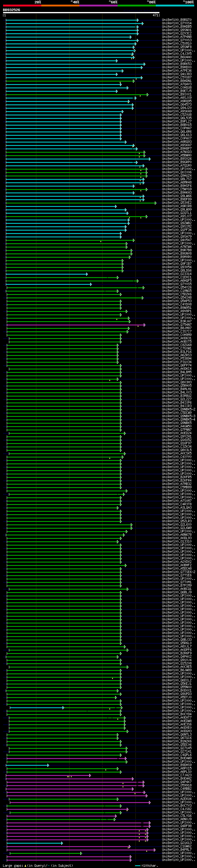This screenshot has height=868, width=197.
Task: Click hit text UniRef100_Q1PF34
Action: (x=177, y=230)
